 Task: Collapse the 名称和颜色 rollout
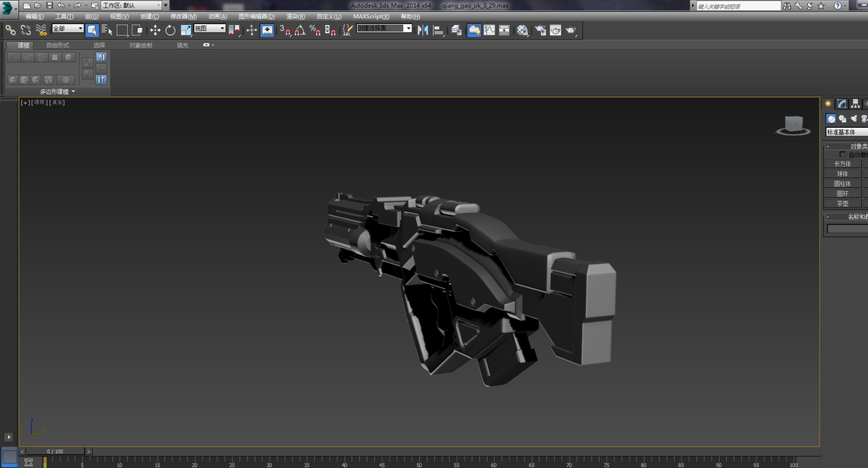coord(846,217)
